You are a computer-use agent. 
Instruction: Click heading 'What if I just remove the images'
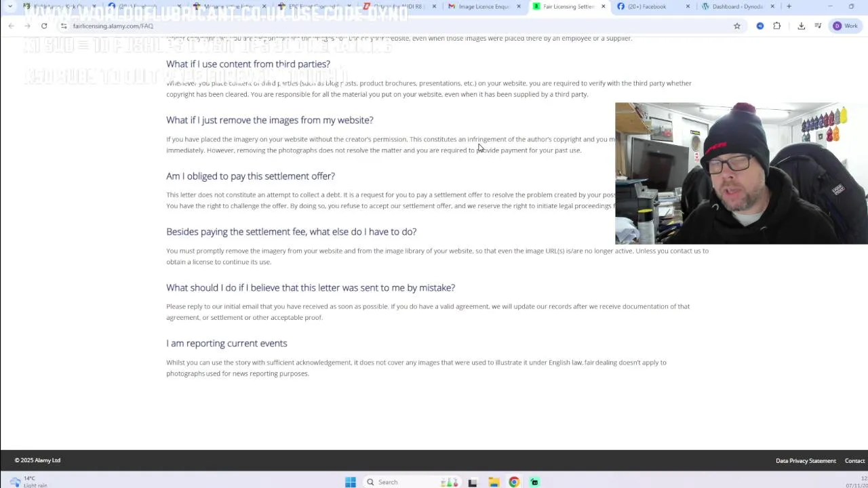click(x=270, y=120)
